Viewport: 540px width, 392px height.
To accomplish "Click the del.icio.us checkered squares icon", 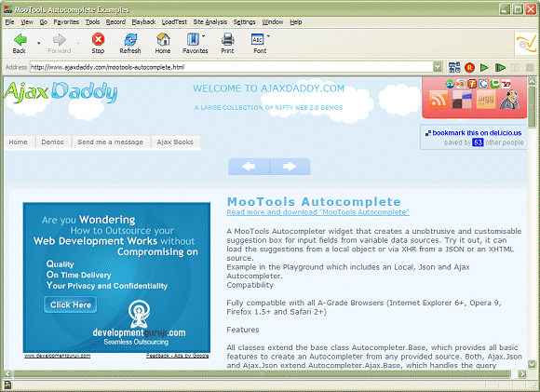I will (462, 100).
